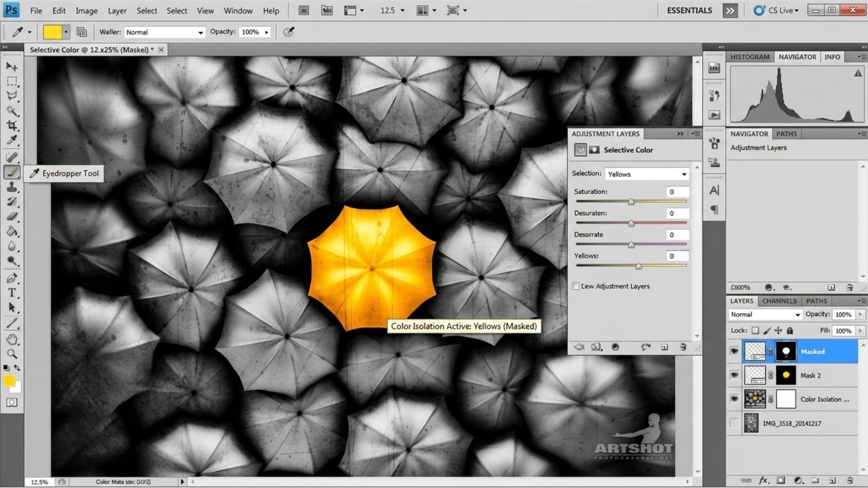Select the Lasso tool
This screenshot has height=488, width=868.
pos(12,96)
